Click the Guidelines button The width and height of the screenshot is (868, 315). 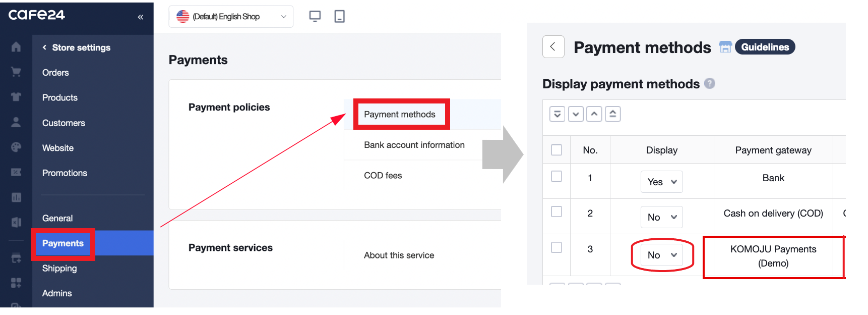[765, 47]
